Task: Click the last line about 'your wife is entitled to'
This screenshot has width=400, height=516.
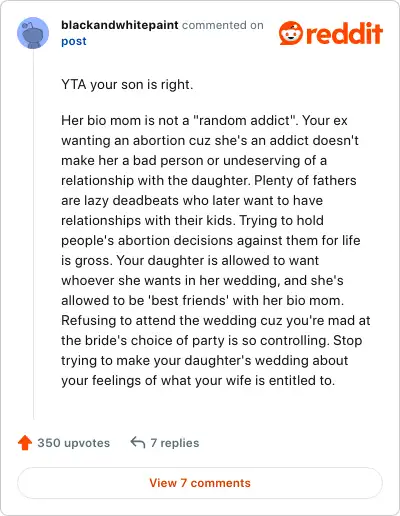Action: coord(198,381)
